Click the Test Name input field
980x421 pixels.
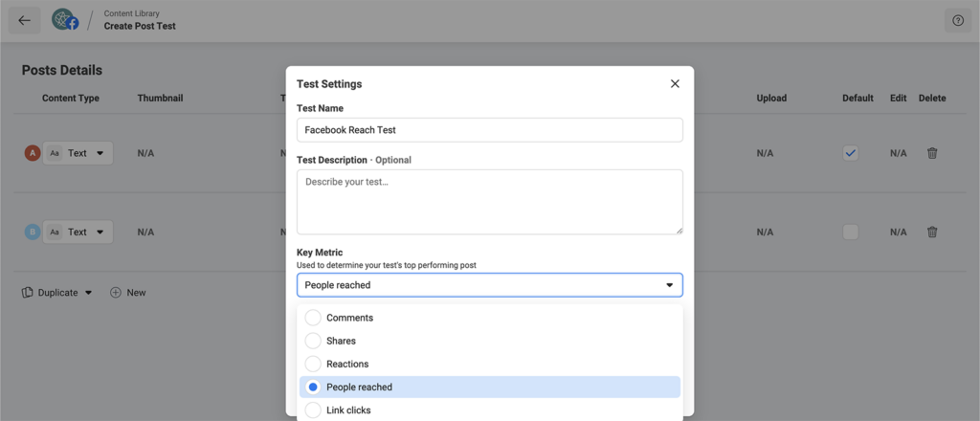point(489,130)
